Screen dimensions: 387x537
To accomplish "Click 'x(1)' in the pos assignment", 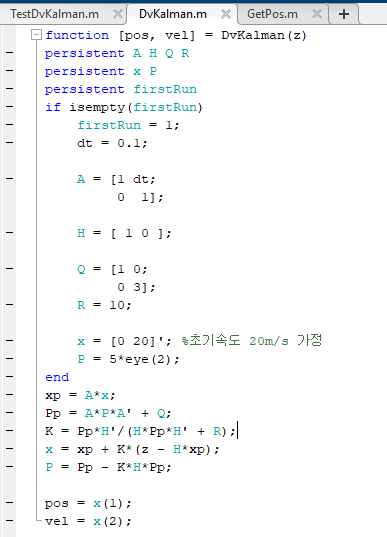I will pyautogui.click(x=108, y=503).
